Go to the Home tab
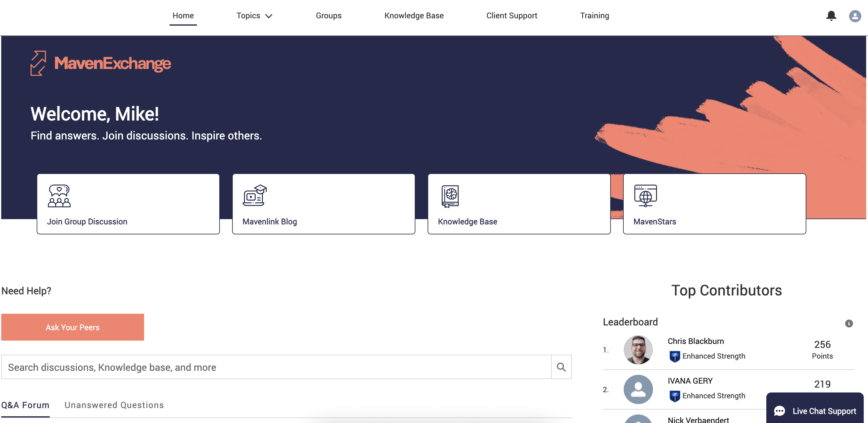This screenshot has height=423, width=868. pyautogui.click(x=183, y=16)
